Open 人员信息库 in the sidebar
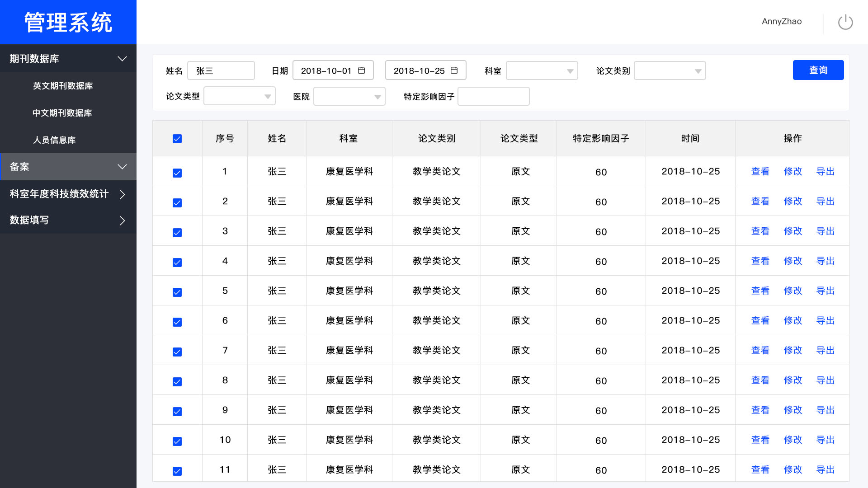This screenshot has width=868, height=488. pyautogui.click(x=54, y=140)
